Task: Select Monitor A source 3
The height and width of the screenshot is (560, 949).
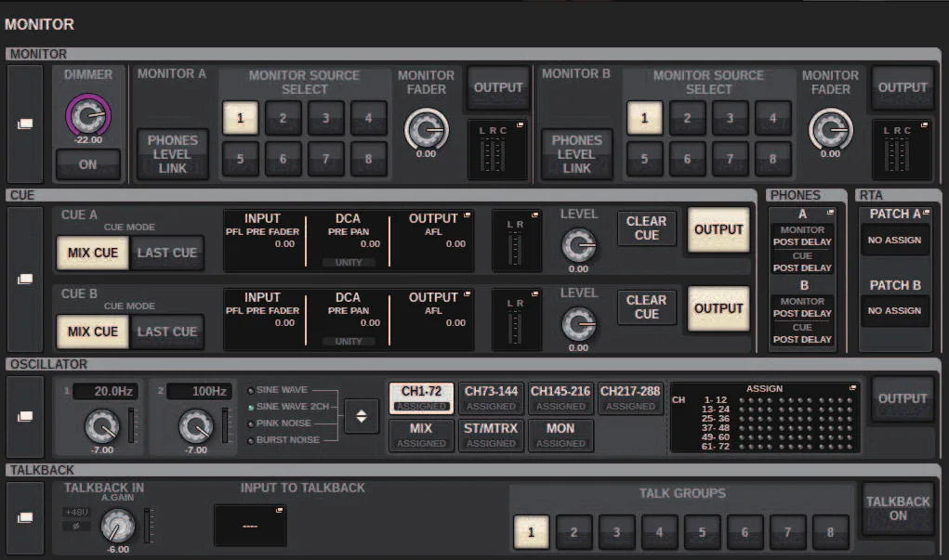Action: [x=325, y=118]
